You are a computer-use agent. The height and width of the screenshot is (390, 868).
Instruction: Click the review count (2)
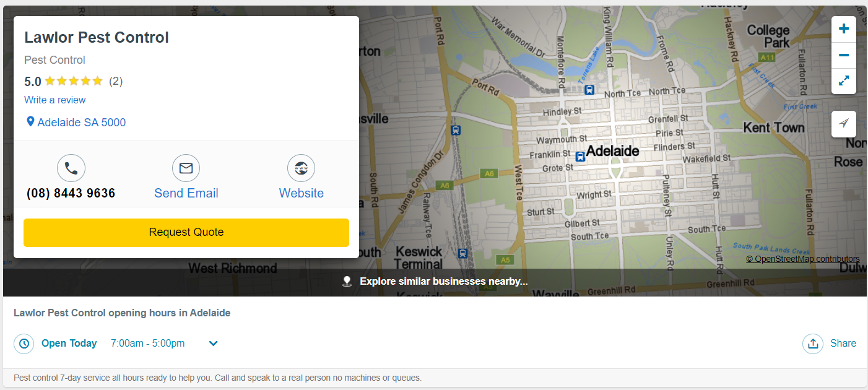point(116,81)
